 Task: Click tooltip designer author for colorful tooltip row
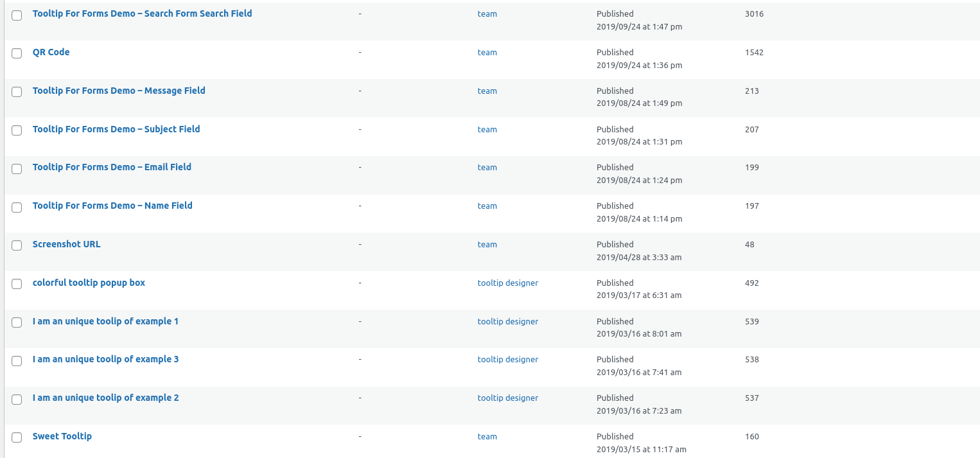pos(507,283)
